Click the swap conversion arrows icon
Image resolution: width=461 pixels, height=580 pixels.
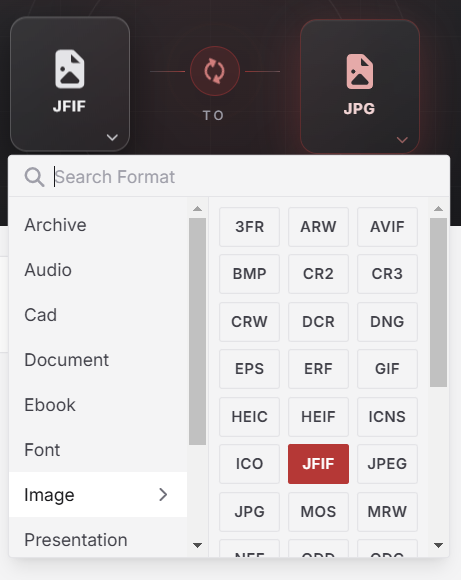[215, 71]
